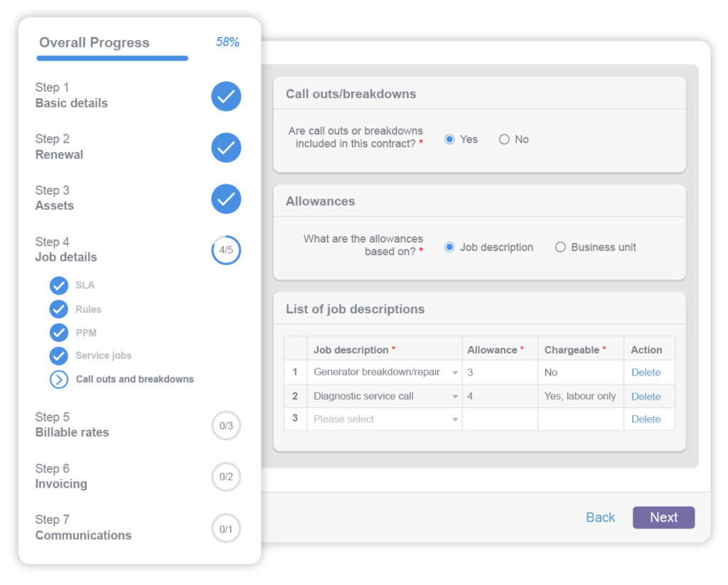This screenshot has width=728, height=585.
Task: Click the Call outs/breakdowns section heading
Action: click(x=351, y=94)
